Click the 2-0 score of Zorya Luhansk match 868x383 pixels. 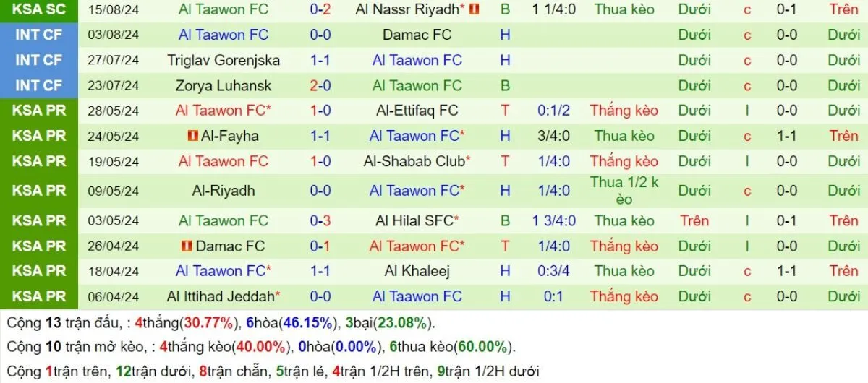(320, 85)
